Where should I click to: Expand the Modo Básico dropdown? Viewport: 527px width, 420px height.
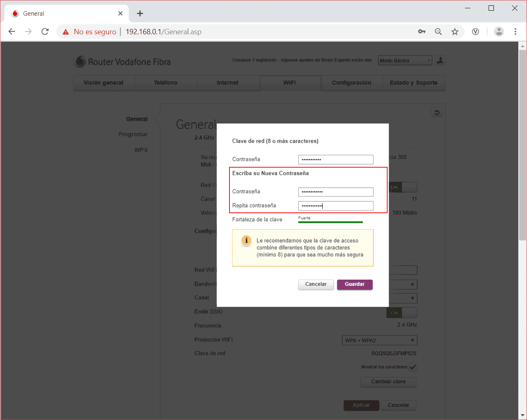pos(405,60)
